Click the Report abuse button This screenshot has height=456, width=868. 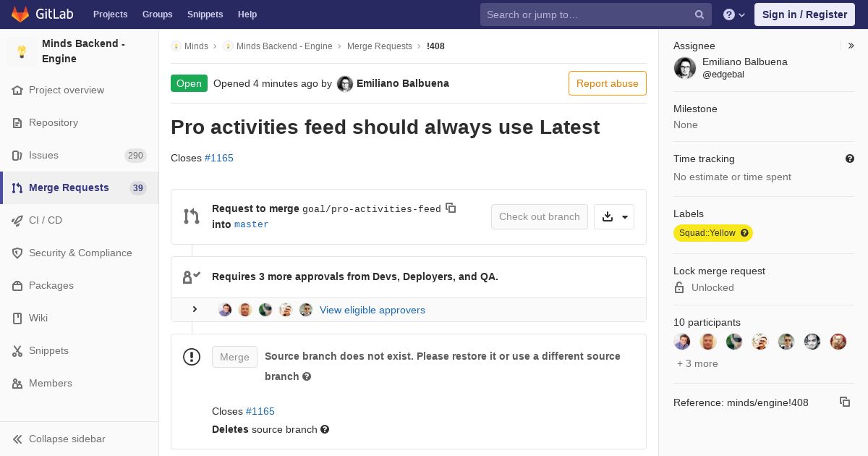[608, 83]
